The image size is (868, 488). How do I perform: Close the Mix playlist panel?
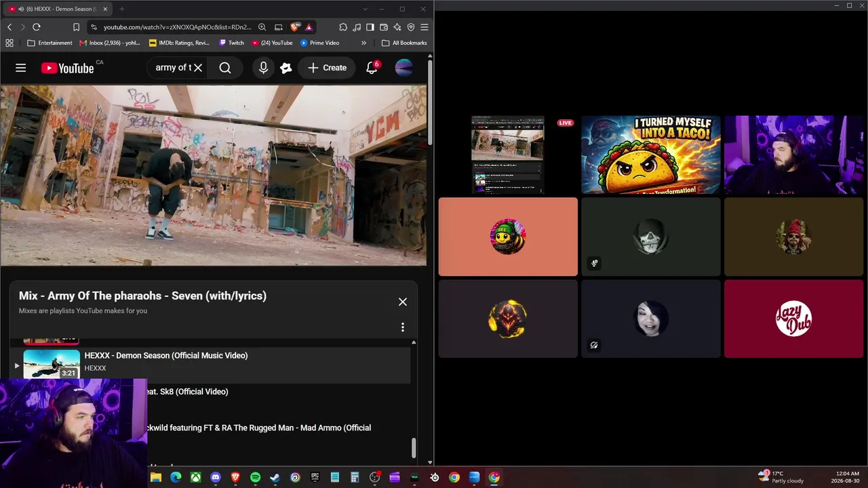[x=403, y=302]
